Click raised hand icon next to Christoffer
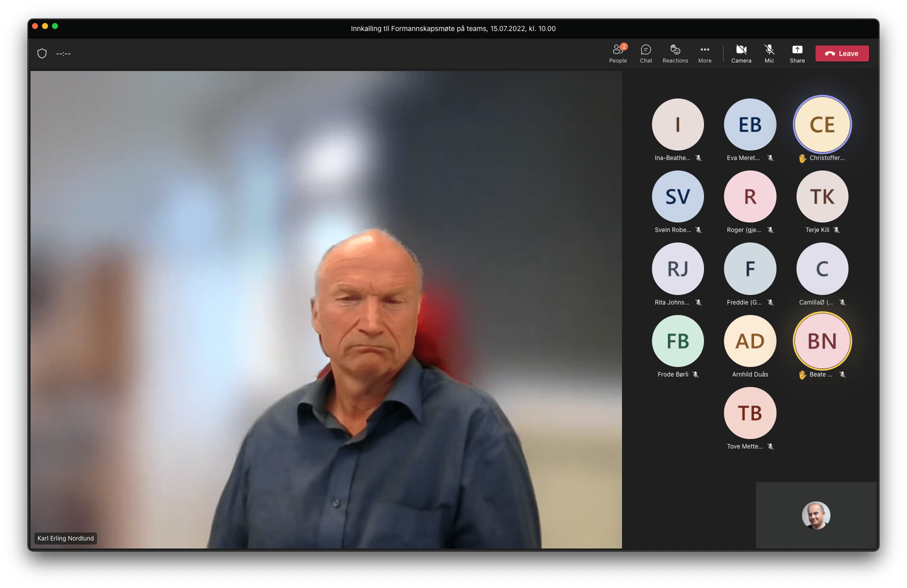 [x=802, y=158]
